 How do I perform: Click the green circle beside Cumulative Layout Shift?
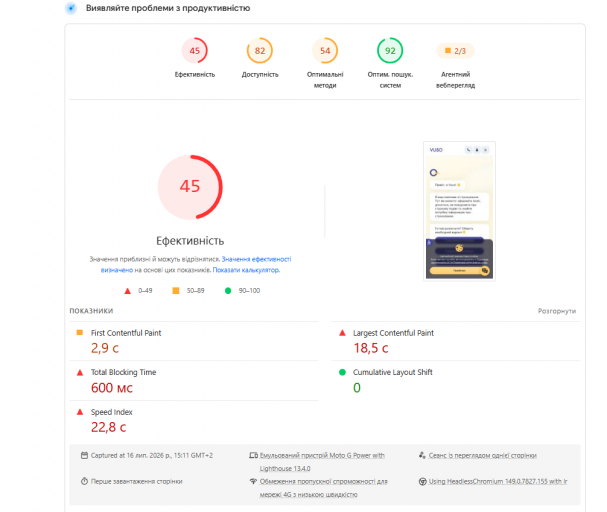342,372
